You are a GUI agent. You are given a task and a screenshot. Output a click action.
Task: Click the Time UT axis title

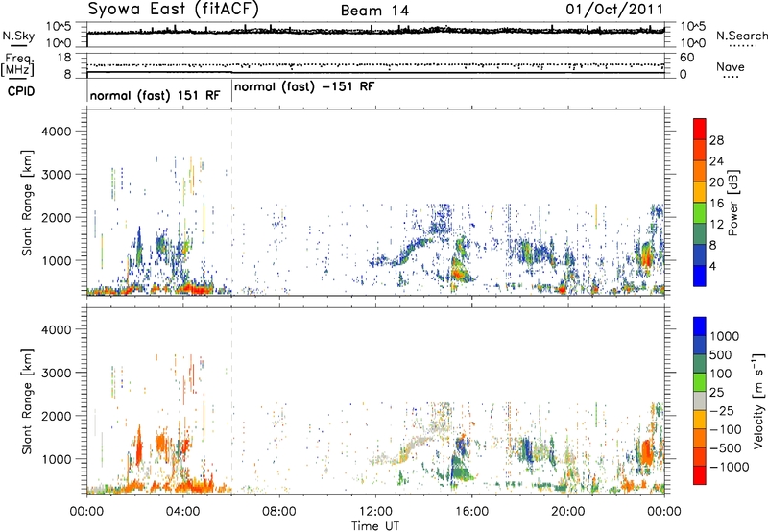(375, 526)
